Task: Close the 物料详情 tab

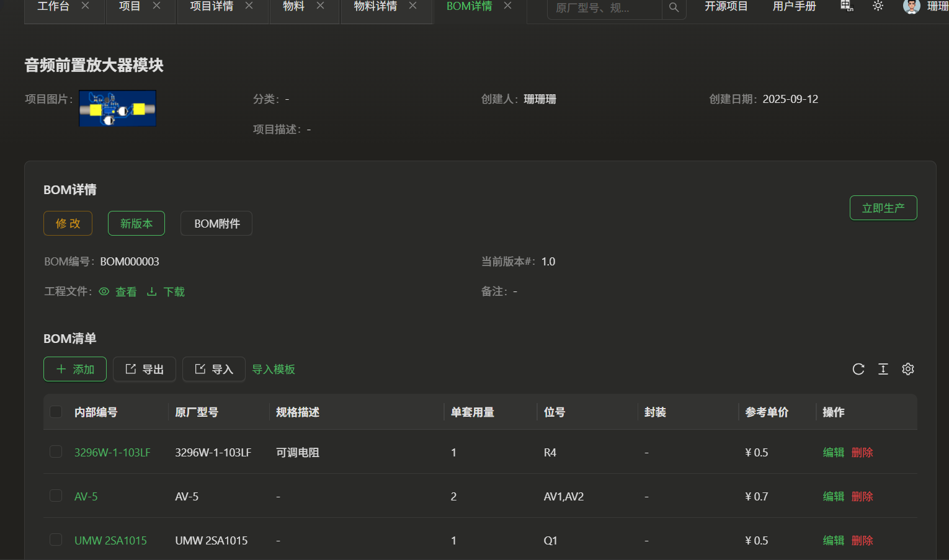Action: pyautogui.click(x=413, y=6)
